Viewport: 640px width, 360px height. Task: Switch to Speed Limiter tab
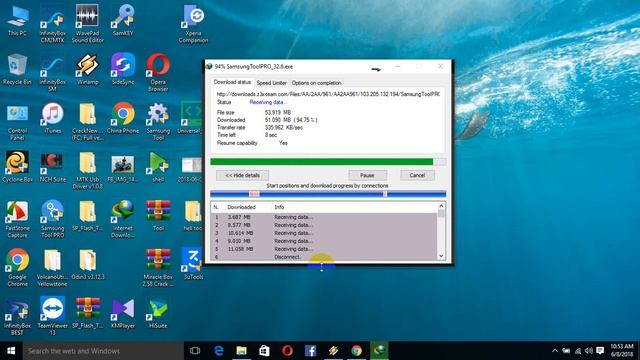[271, 82]
